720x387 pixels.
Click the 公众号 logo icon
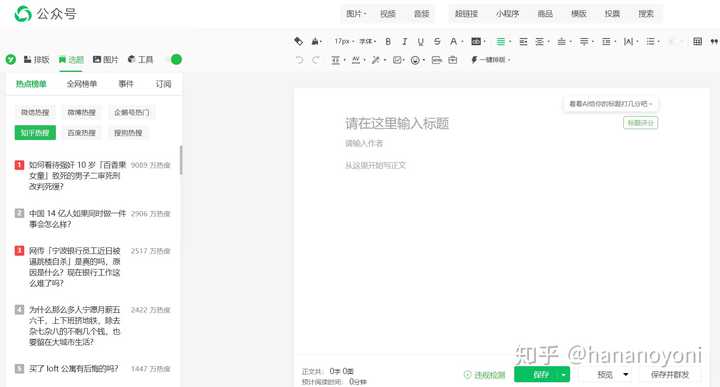tap(23, 14)
